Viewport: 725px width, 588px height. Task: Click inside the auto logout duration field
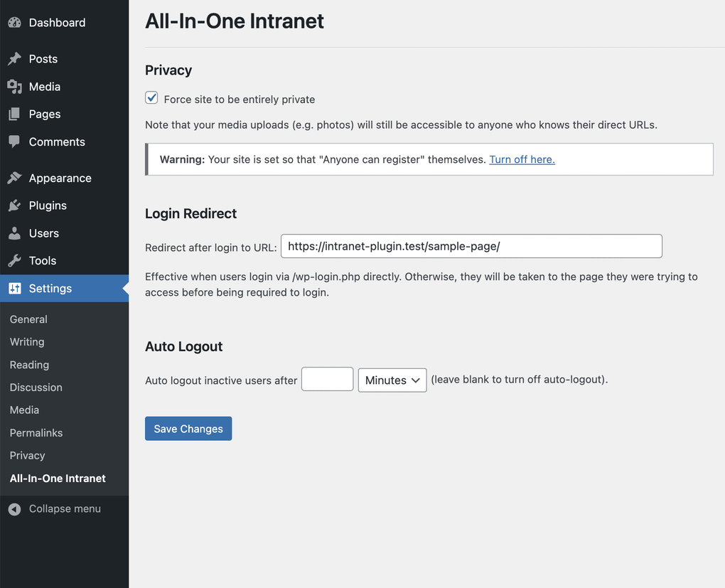click(327, 378)
